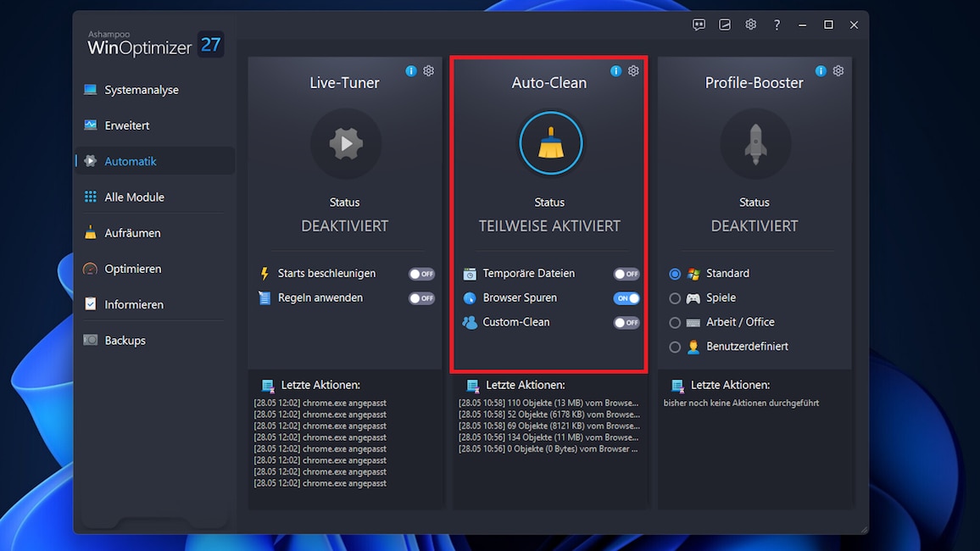Click the Benutzerdefiniert person icon
Viewport: 980px width, 551px height.
point(693,347)
